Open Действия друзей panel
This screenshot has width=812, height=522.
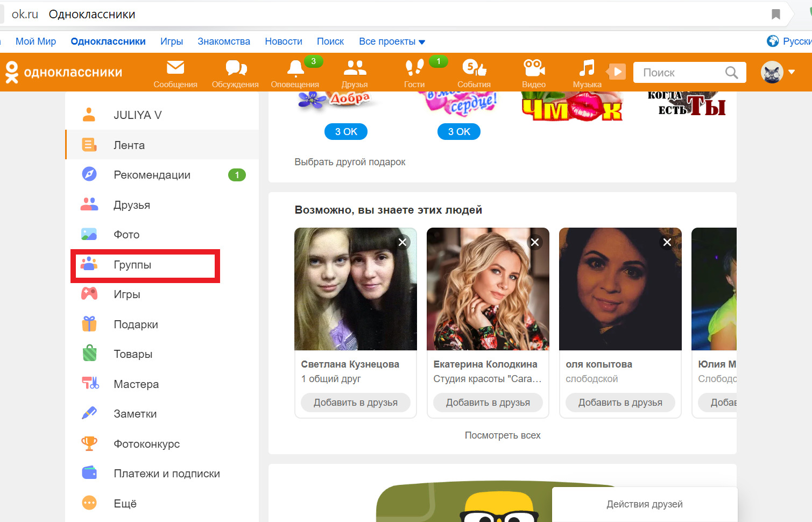645,504
